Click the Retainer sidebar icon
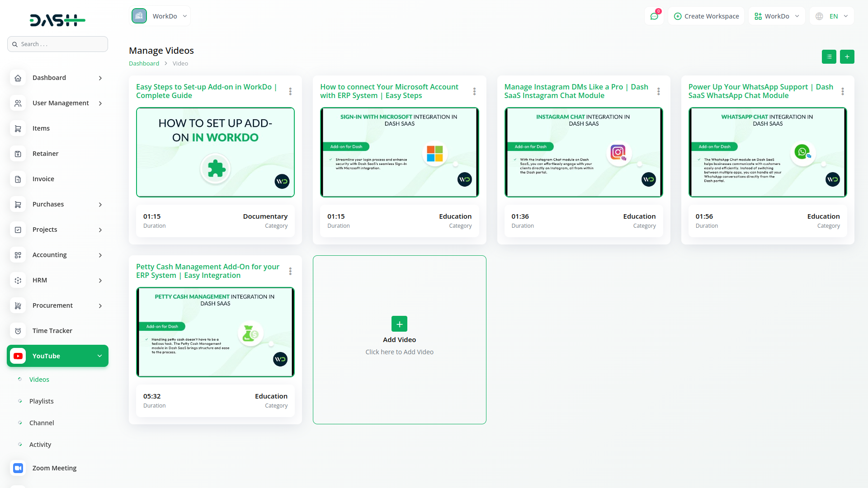Image resolution: width=868 pixels, height=488 pixels. (18, 154)
